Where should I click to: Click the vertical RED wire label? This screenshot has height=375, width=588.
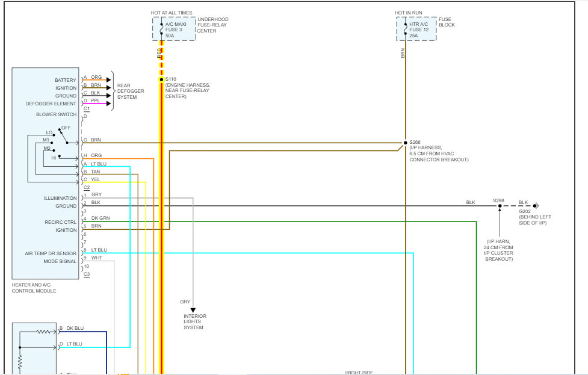click(159, 53)
